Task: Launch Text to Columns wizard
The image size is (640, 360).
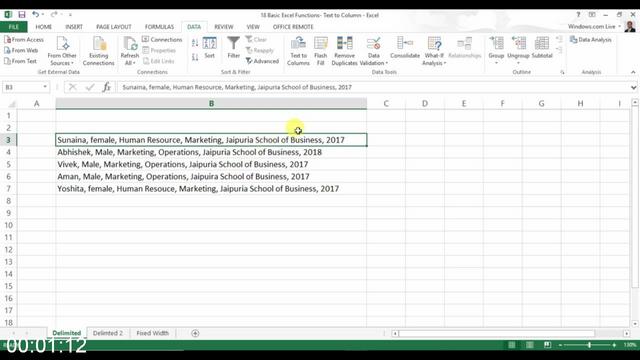Action: click(x=298, y=51)
